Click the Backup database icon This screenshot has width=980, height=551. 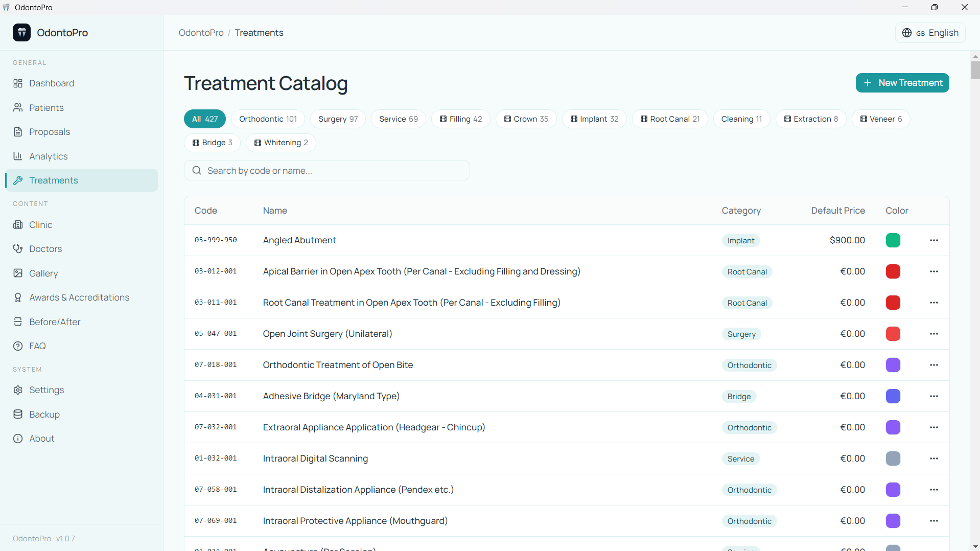(18, 414)
